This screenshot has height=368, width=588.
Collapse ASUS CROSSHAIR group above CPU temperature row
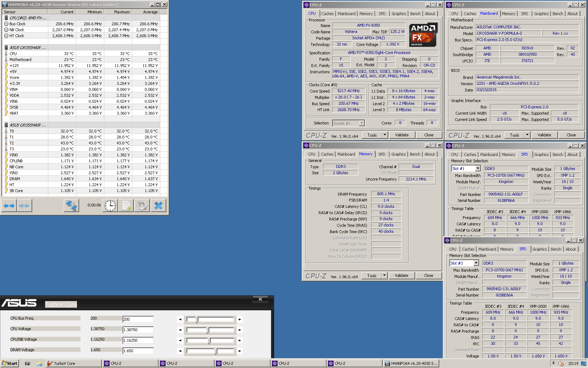click(6, 48)
